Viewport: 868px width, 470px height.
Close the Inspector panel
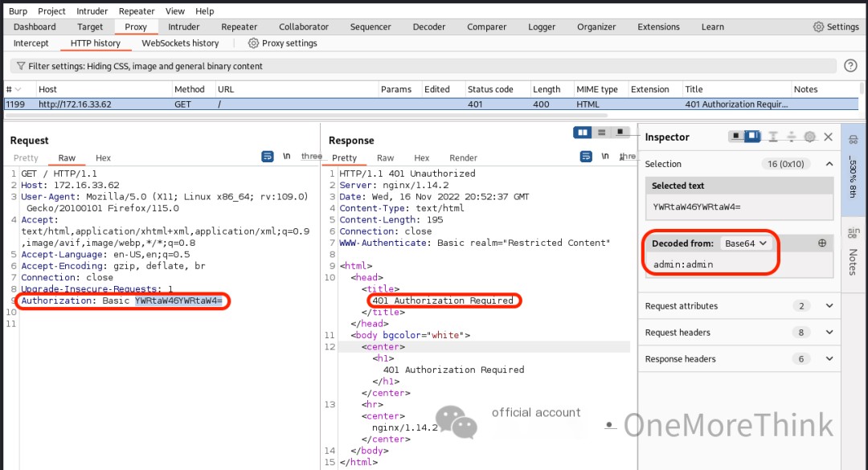pyautogui.click(x=828, y=137)
